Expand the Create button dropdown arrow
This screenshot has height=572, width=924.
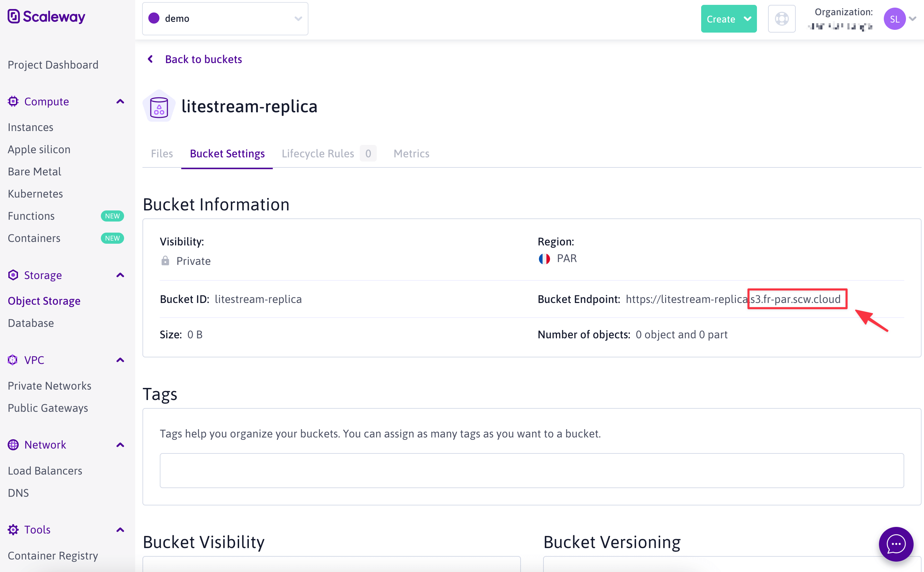click(x=748, y=18)
